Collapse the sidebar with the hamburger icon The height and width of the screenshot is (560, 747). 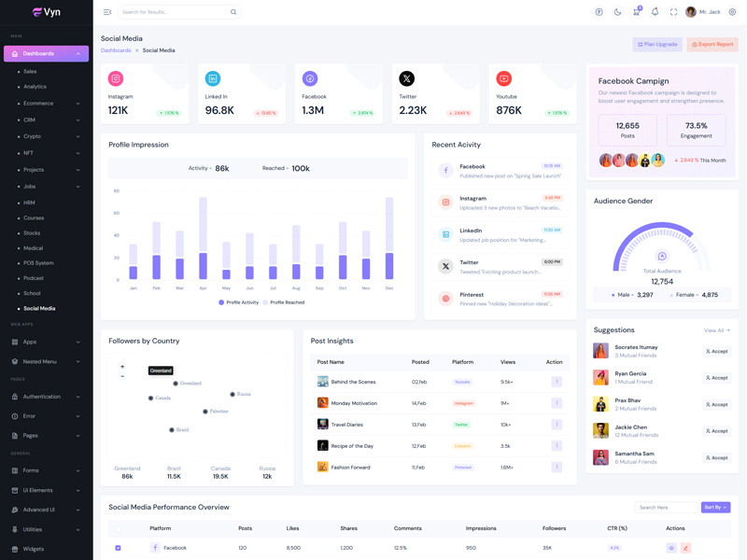click(x=107, y=12)
